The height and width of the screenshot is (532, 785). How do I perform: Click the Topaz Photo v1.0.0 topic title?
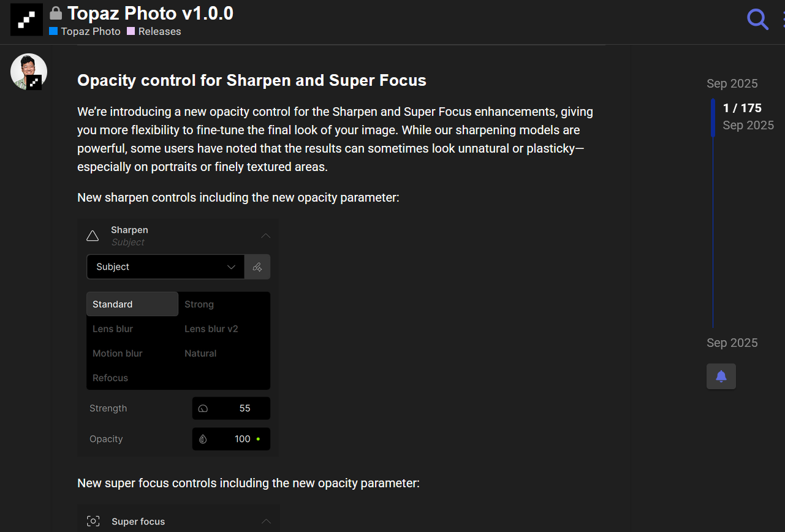(150, 13)
